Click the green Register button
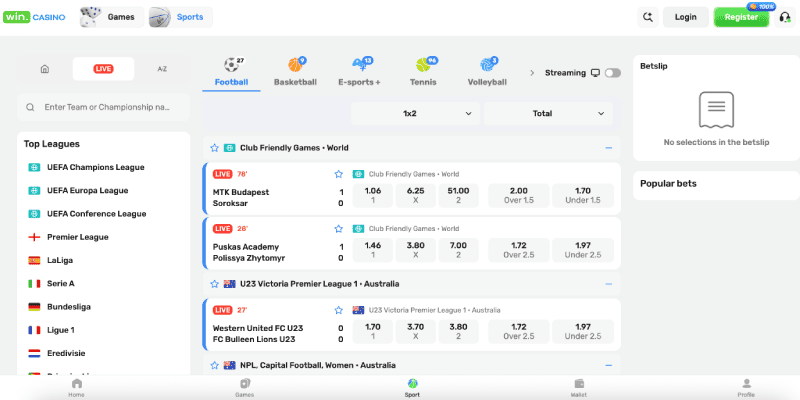The image size is (800, 400). [741, 17]
